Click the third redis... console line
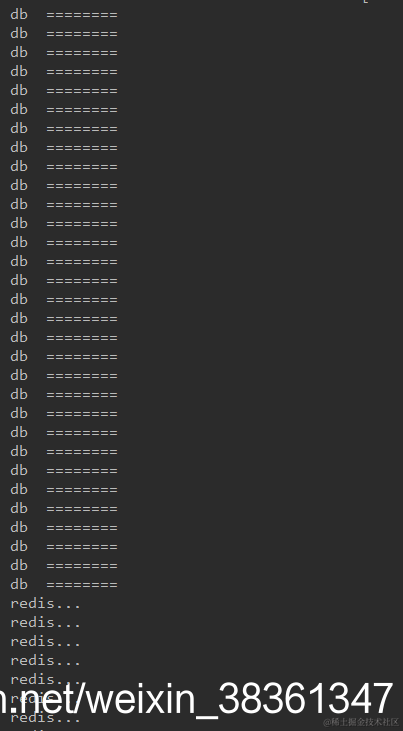The image size is (403, 731). 45,642
